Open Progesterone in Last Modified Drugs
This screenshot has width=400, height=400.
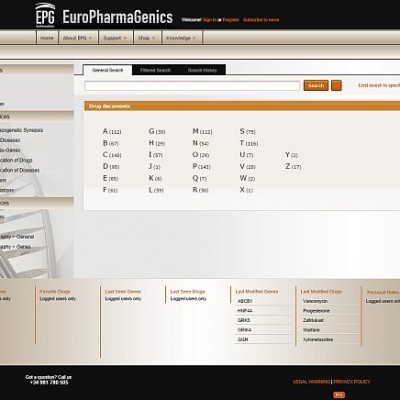[316, 311]
